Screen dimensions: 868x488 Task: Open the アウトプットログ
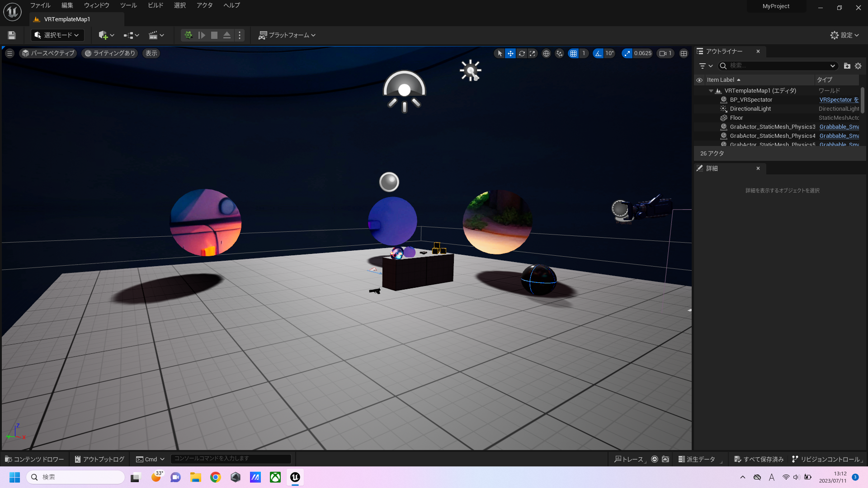99,459
